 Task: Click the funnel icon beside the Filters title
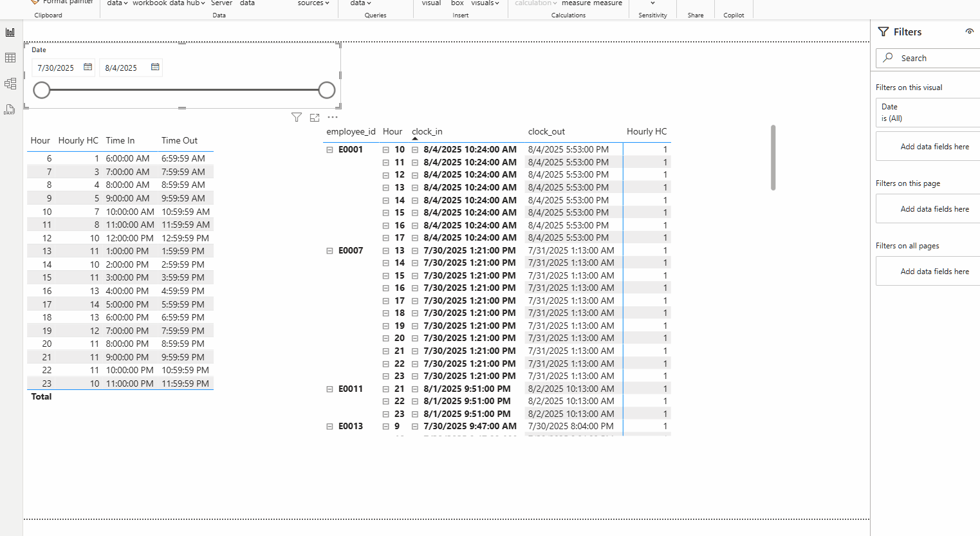(x=883, y=32)
